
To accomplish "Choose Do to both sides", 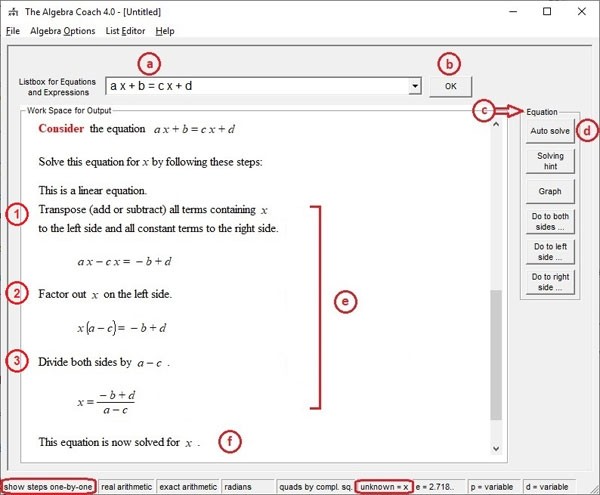I will (550, 222).
